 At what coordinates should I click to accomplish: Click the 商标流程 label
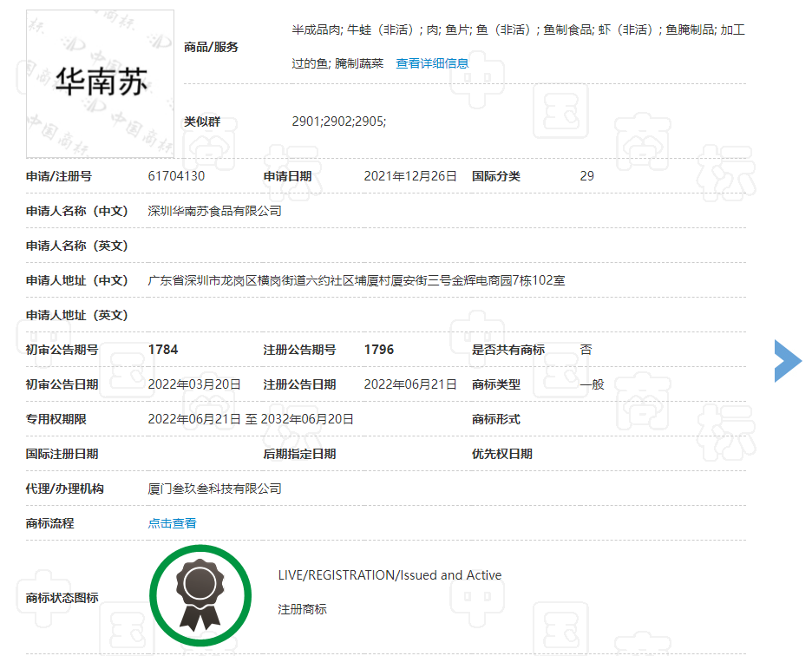coord(49,523)
